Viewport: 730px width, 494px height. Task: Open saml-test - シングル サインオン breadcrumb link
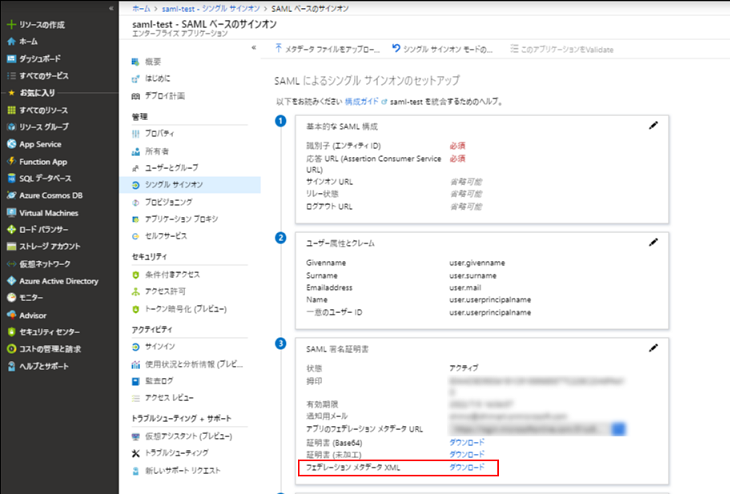point(211,8)
